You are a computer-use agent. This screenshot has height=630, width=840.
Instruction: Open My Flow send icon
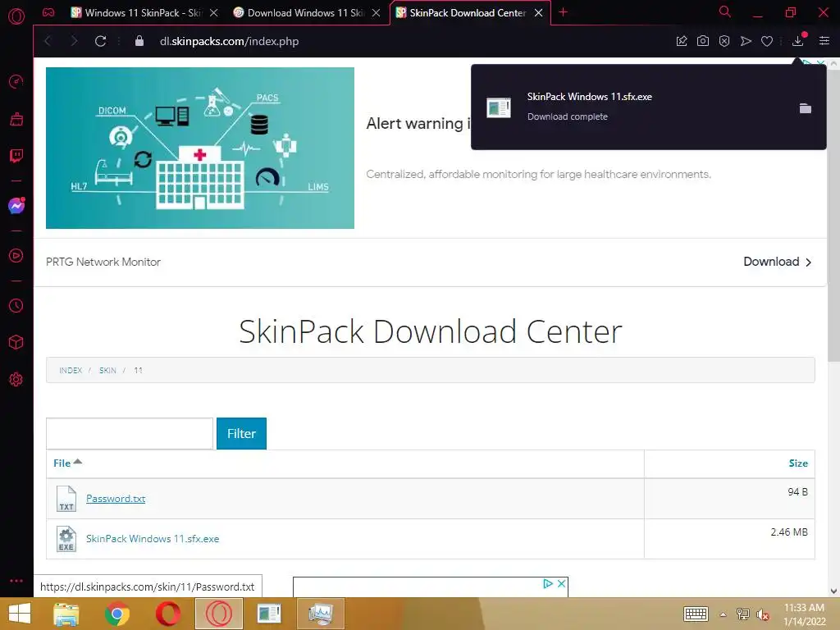click(746, 41)
